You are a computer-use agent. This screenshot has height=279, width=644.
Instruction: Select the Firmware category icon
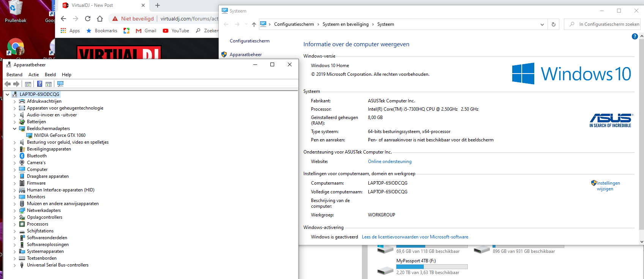click(x=22, y=183)
